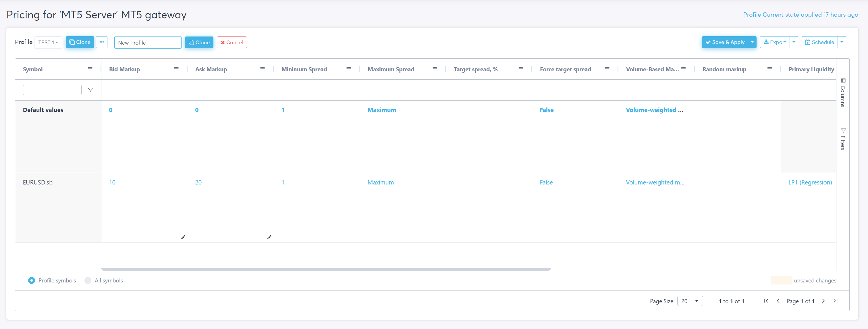Open the Page Size dropdown
This screenshot has height=329, width=868.
(x=690, y=301)
